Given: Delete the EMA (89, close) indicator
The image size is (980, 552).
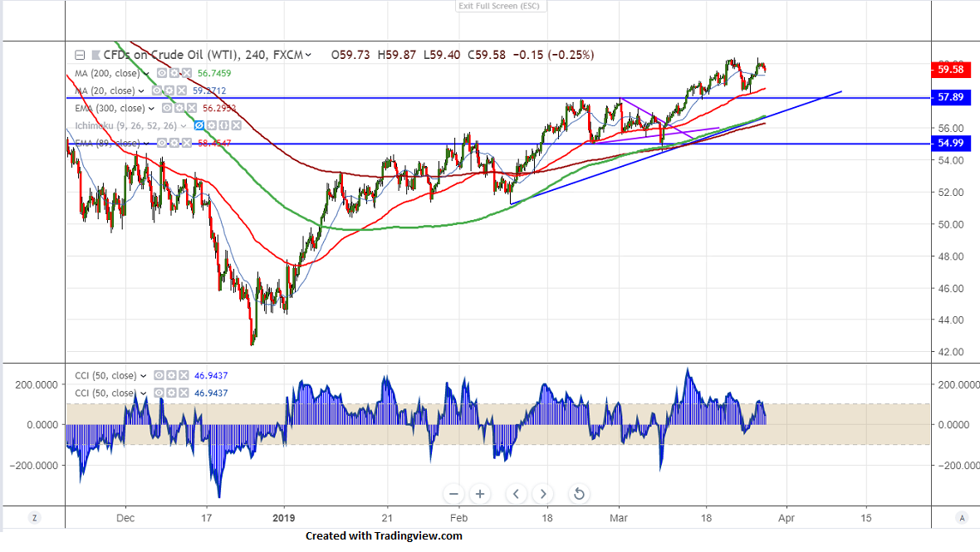Looking at the screenshot, I should (186, 143).
